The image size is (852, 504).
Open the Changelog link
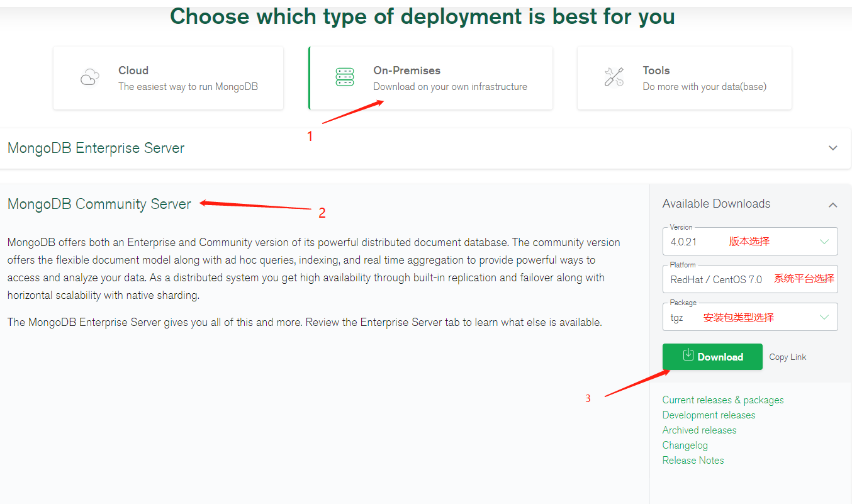click(x=685, y=445)
